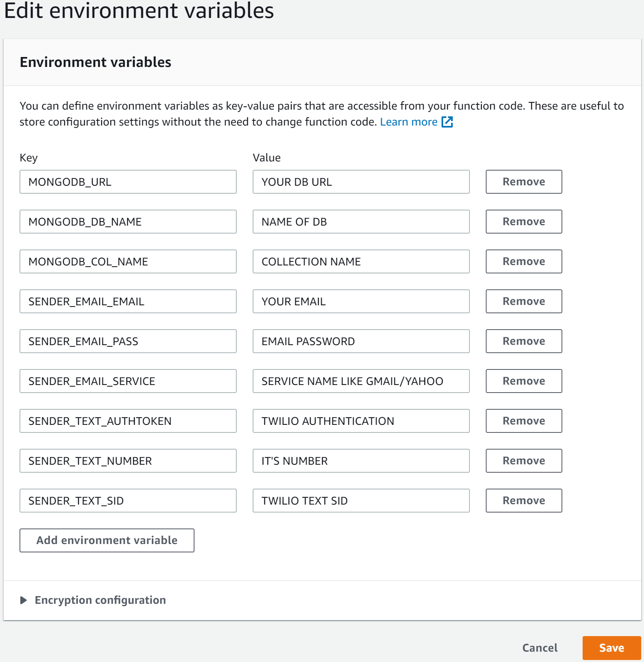This screenshot has width=644, height=662.
Task: Click the EMAIL PASSWORD value field
Action: (361, 341)
